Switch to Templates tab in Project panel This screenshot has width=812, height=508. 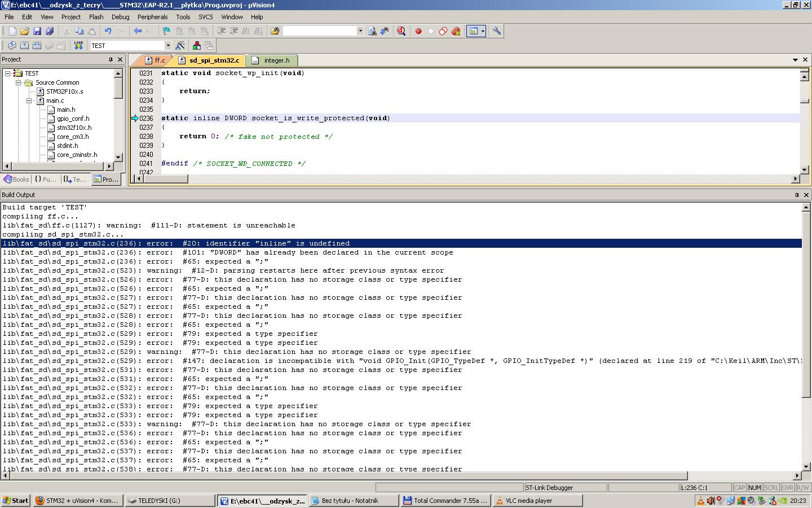[75, 179]
